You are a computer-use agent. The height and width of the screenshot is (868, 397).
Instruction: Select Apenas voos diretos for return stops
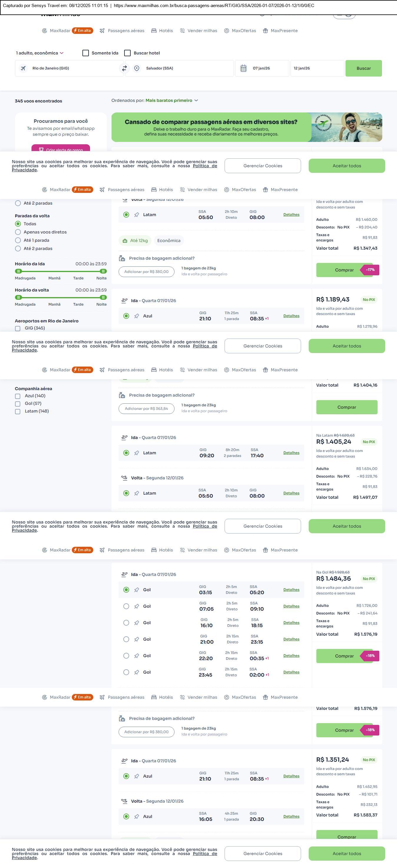[x=18, y=232]
